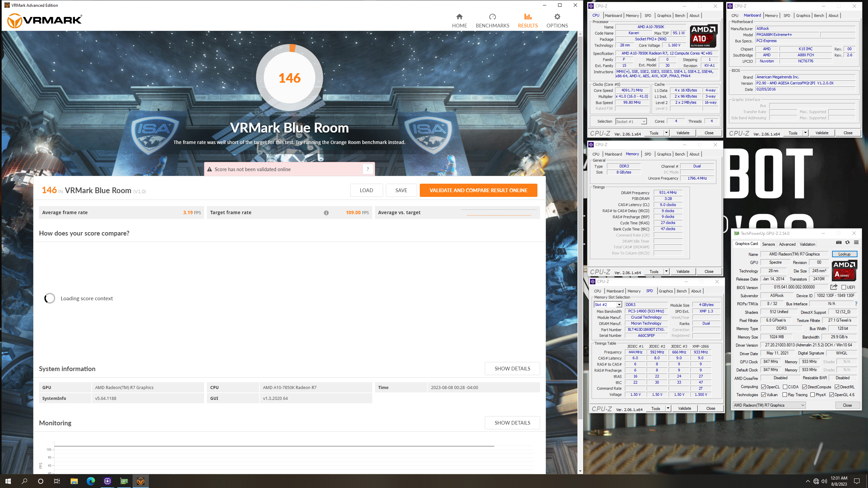Screen dimensions: 868x488
Task: Click the SAVE button in VRMark
Action: pyautogui.click(x=401, y=190)
